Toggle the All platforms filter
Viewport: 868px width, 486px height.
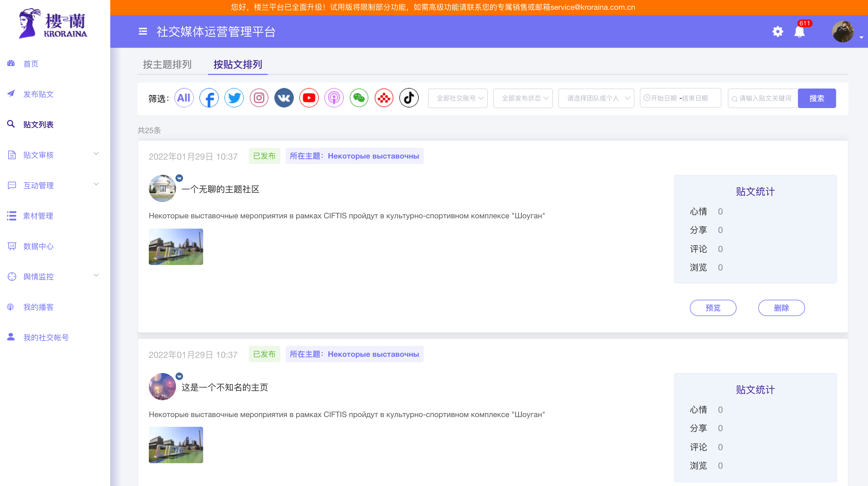coord(184,98)
